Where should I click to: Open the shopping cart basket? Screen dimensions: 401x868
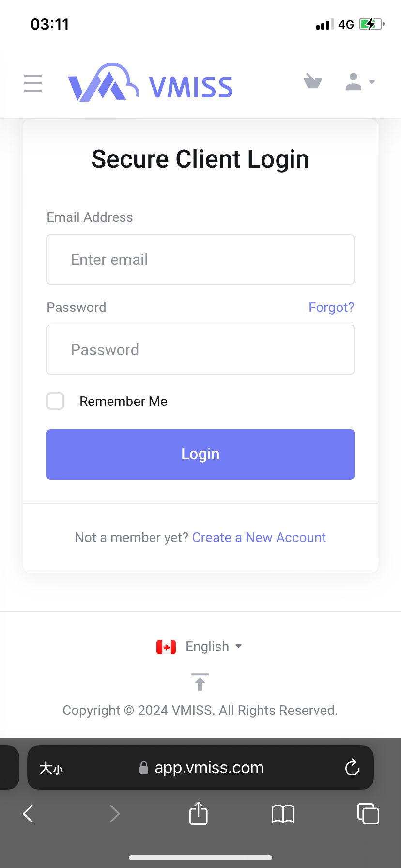tap(313, 81)
